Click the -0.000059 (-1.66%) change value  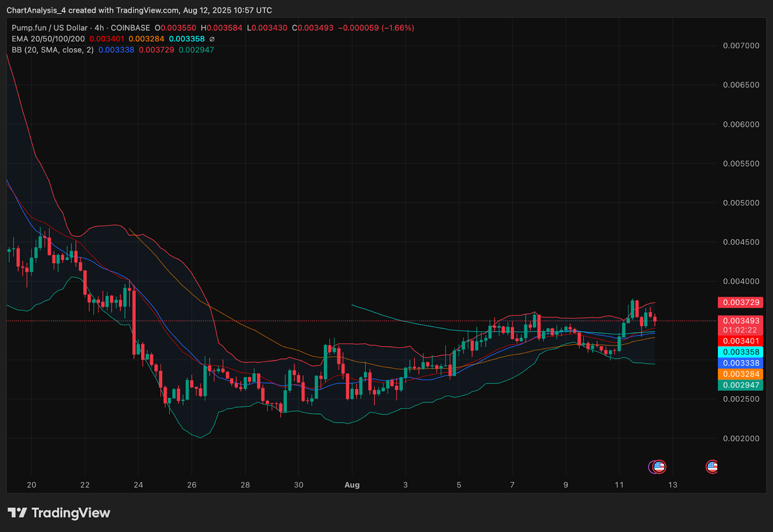pos(376,28)
